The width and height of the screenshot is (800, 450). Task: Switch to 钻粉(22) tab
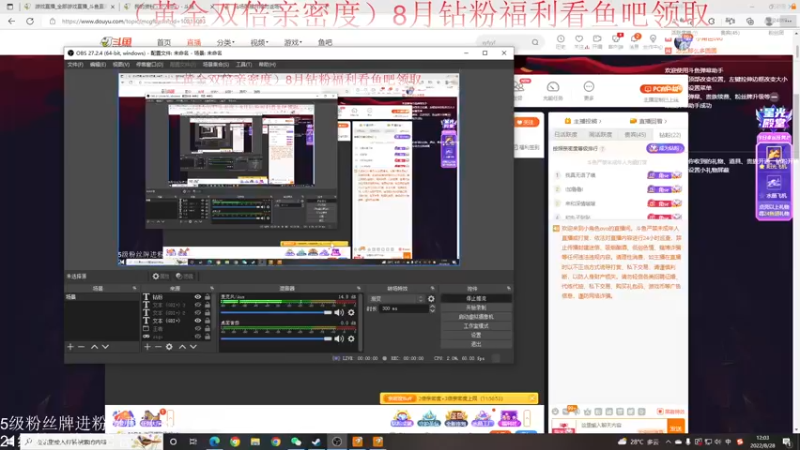tap(669, 135)
